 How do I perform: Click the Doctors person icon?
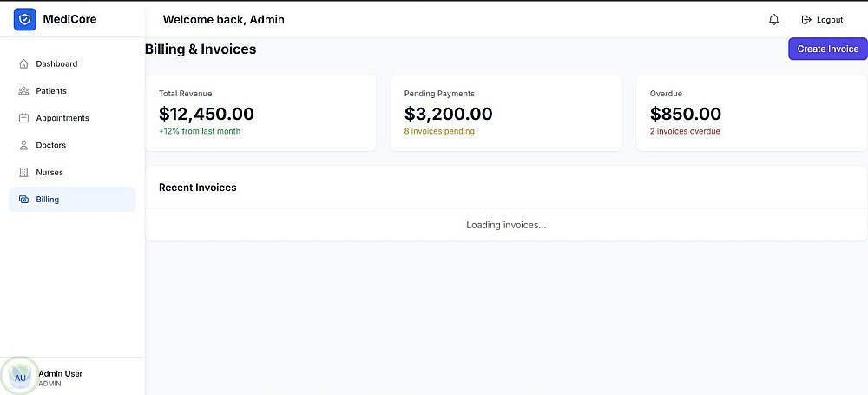pos(23,145)
